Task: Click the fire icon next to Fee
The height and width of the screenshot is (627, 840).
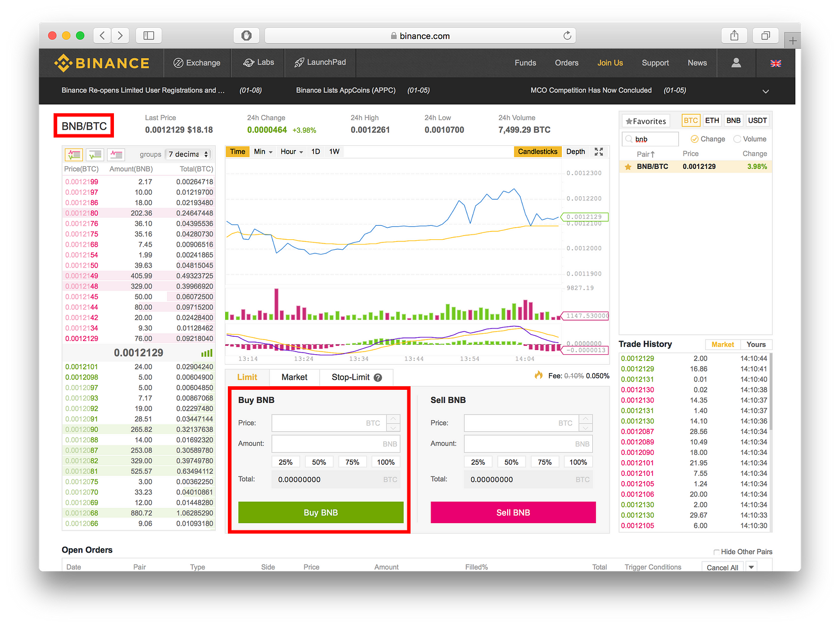Action: (x=539, y=375)
